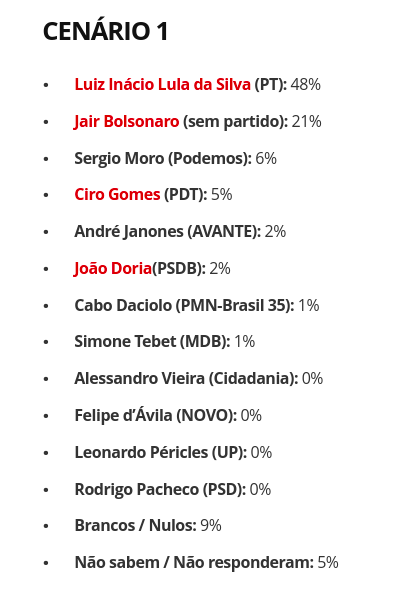Open the João Doria link

(113, 269)
